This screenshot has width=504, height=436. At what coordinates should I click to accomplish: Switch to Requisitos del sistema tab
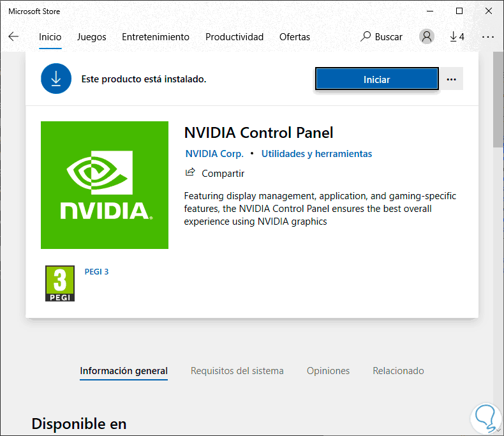click(237, 371)
